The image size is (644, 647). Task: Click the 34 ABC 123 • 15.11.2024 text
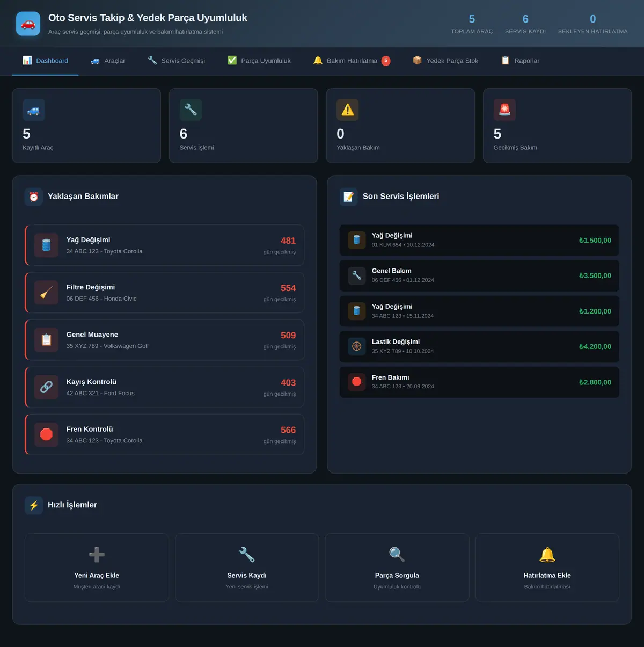402,316
